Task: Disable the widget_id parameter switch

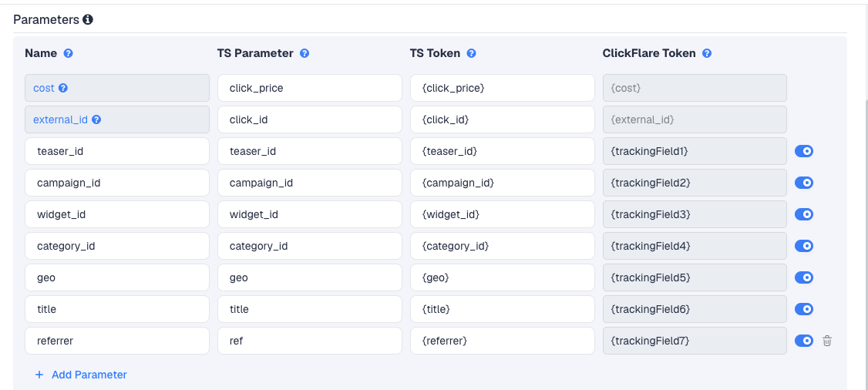Action: (x=804, y=214)
